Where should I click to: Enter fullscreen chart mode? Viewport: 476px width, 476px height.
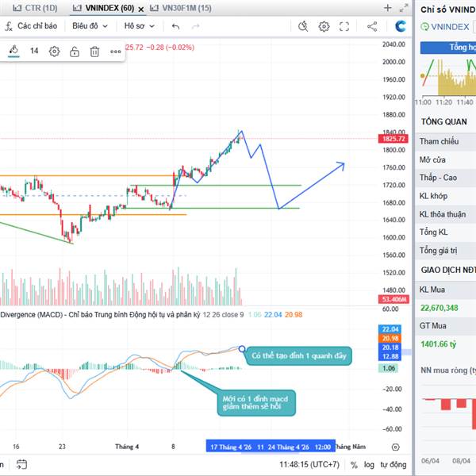[x=344, y=26]
